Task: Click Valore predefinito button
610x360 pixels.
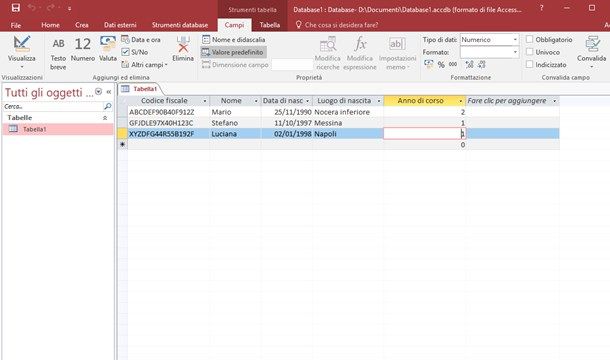Action: (233, 52)
